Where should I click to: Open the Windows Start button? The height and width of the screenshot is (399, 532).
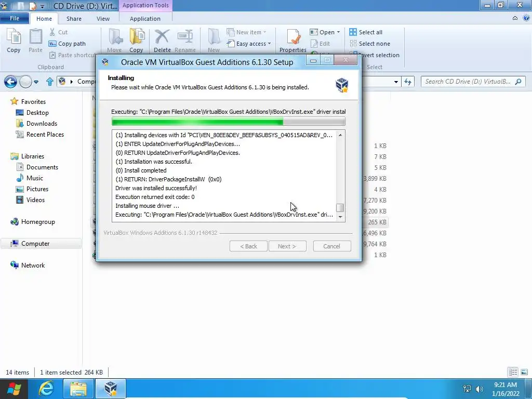tap(14, 389)
